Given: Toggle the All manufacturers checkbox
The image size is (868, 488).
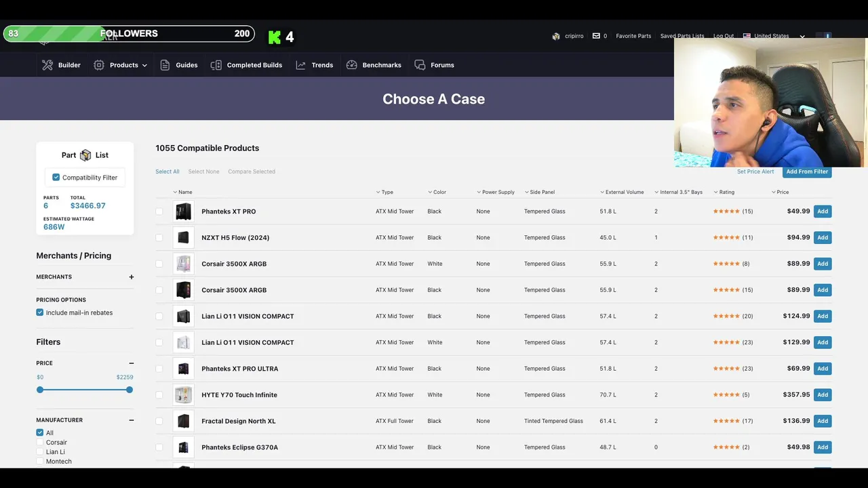Looking at the screenshot, I should click(40, 432).
